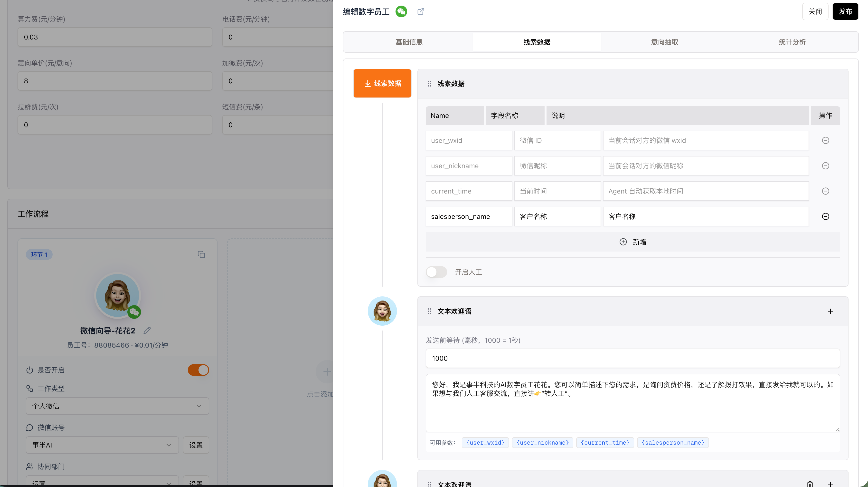The width and height of the screenshot is (868, 487).
Task: Remove the user_nickname row
Action: pyautogui.click(x=825, y=166)
